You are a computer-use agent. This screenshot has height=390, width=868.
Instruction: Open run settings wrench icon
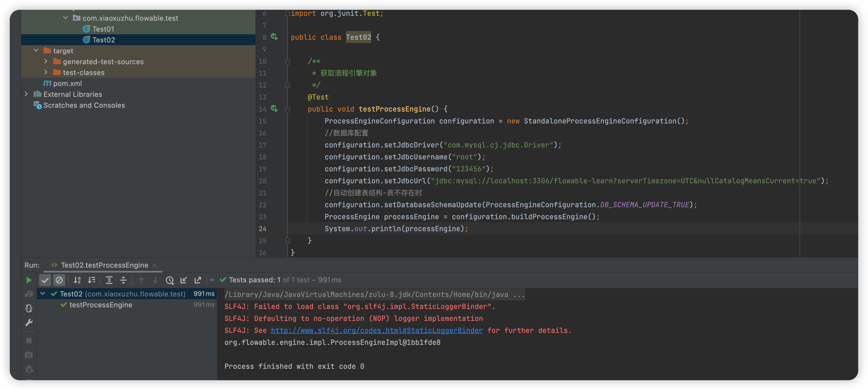[x=29, y=322]
